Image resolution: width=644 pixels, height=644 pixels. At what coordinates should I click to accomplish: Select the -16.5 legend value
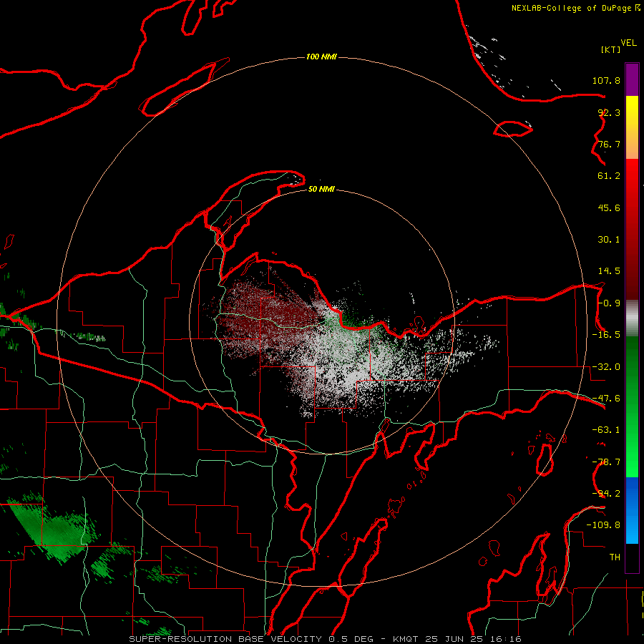click(606, 335)
